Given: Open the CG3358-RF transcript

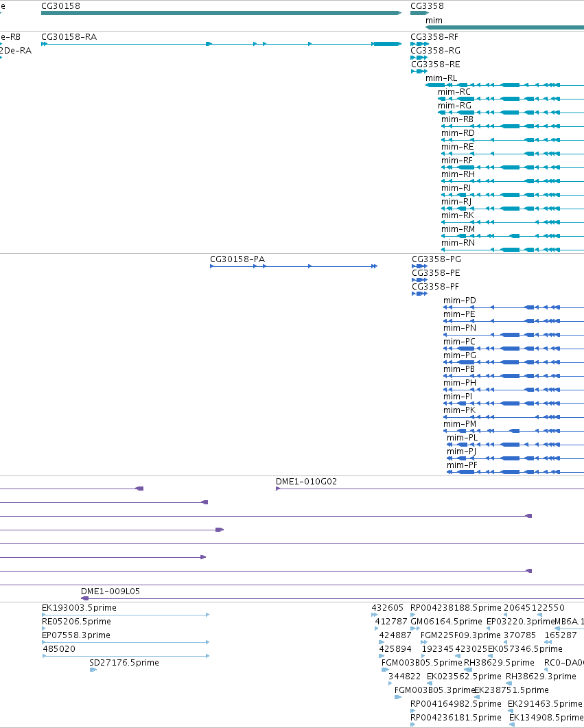Looking at the screenshot, I should click(x=434, y=36).
